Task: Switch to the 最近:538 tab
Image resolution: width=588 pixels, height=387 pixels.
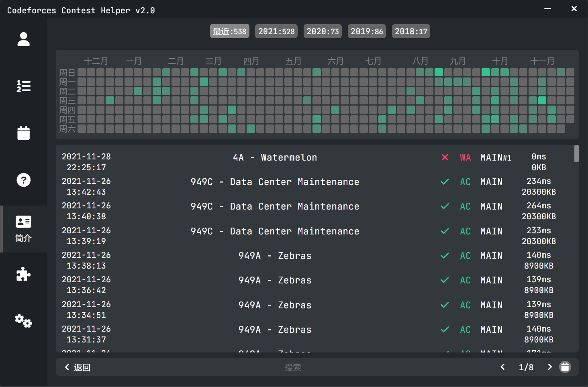Action: coord(229,31)
